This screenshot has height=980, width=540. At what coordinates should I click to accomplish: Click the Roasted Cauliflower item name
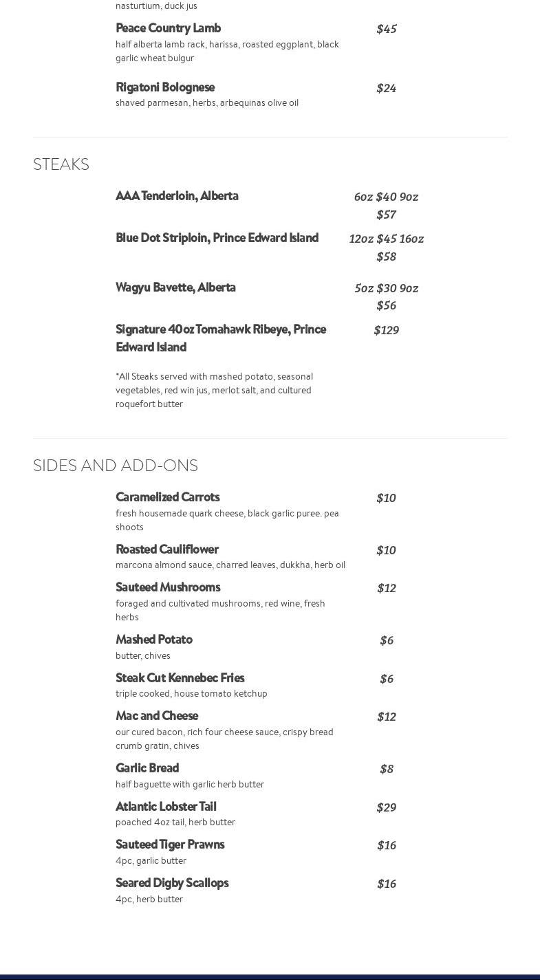click(166, 549)
